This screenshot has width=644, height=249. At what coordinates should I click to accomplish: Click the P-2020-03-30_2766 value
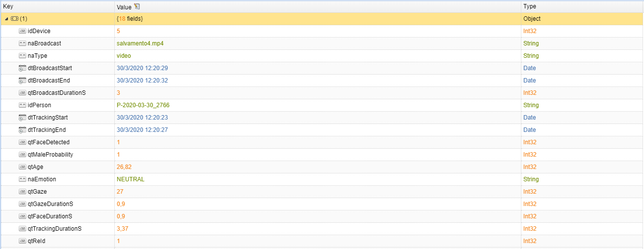tap(143, 105)
